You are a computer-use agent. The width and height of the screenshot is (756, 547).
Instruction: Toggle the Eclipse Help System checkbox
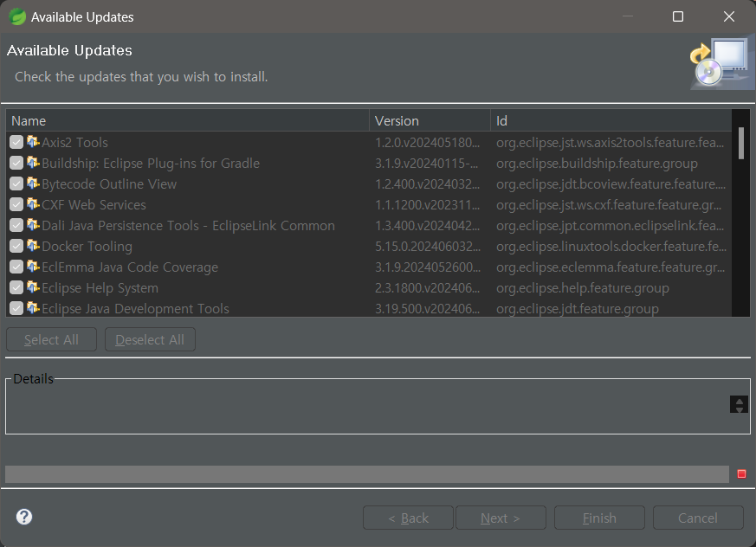click(x=16, y=287)
